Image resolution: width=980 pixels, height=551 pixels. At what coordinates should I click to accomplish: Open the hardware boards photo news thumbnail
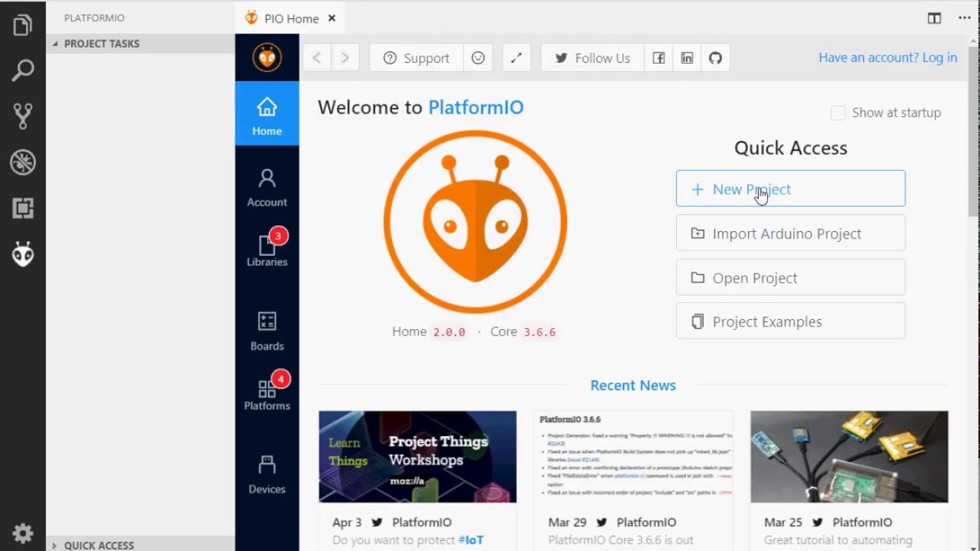[849, 457]
